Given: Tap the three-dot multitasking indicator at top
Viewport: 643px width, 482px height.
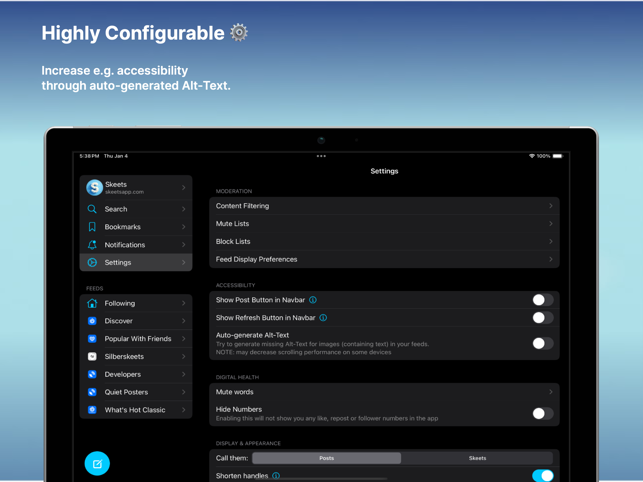Looking at the screenshot, I should 321,156.
